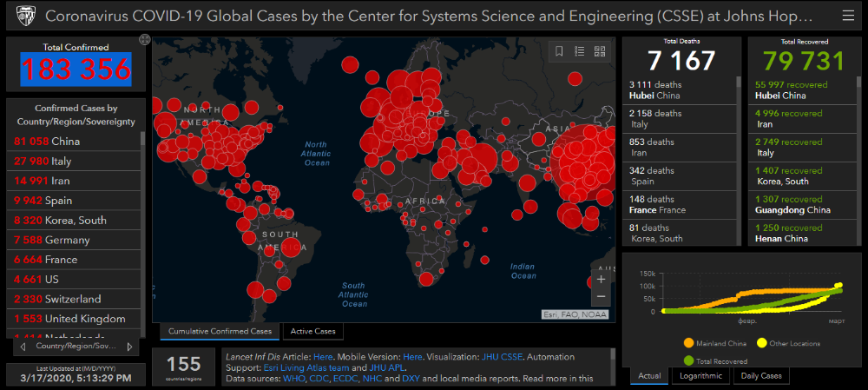This screenshot has height=390, width=868.
Task: Select the Logarithmic chart tab
Action: 700,375
